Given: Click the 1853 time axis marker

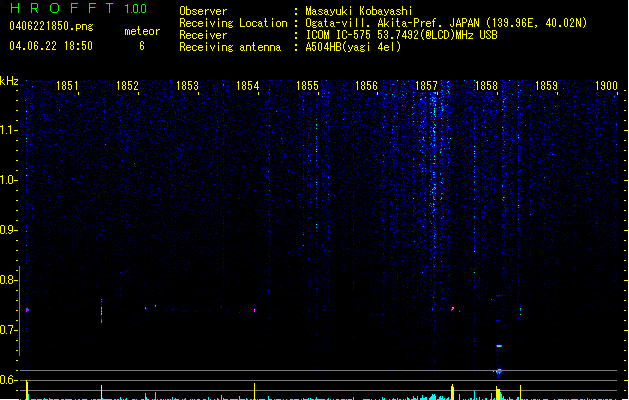Looking at the screenshot, I should [x=187, y=86].
